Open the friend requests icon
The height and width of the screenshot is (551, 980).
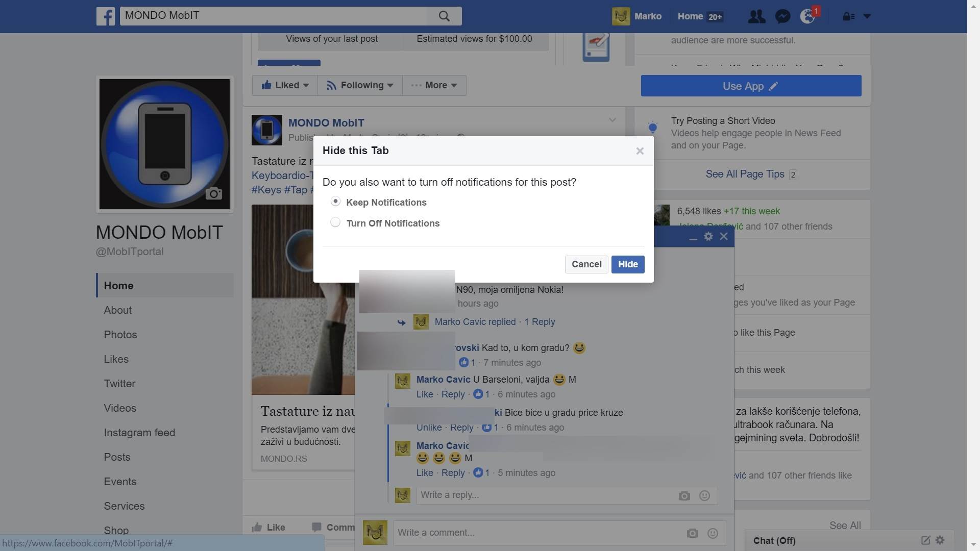756,16
